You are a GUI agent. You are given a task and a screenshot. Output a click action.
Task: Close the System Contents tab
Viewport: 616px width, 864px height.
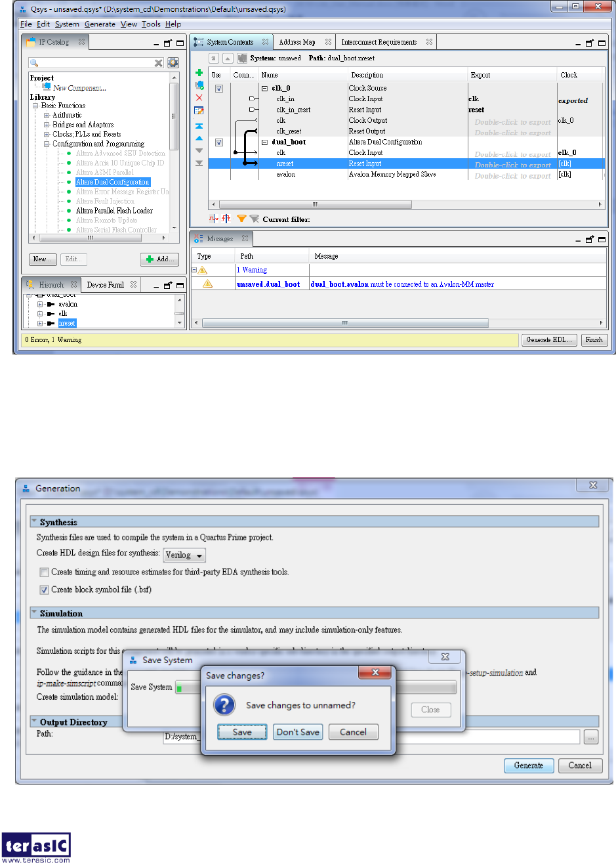[265, 42]
